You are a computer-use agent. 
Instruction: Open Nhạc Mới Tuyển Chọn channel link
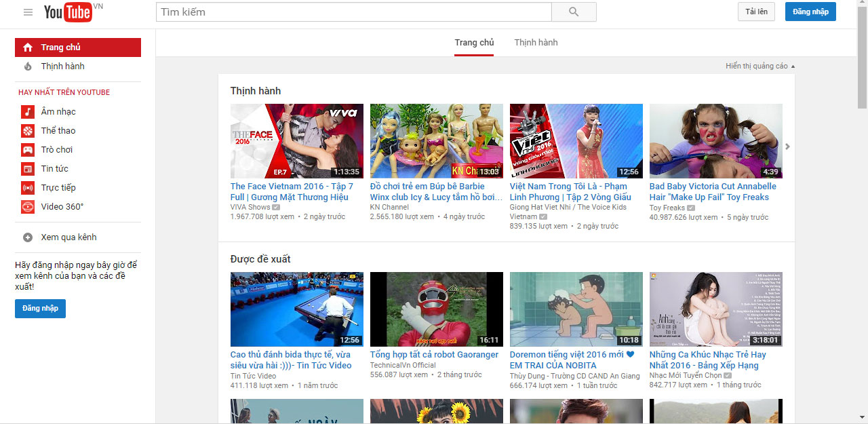(686, 376)
